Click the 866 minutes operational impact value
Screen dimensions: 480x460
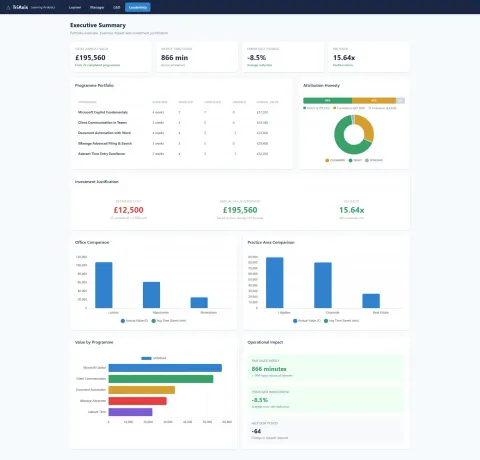(x=269, y=369)
